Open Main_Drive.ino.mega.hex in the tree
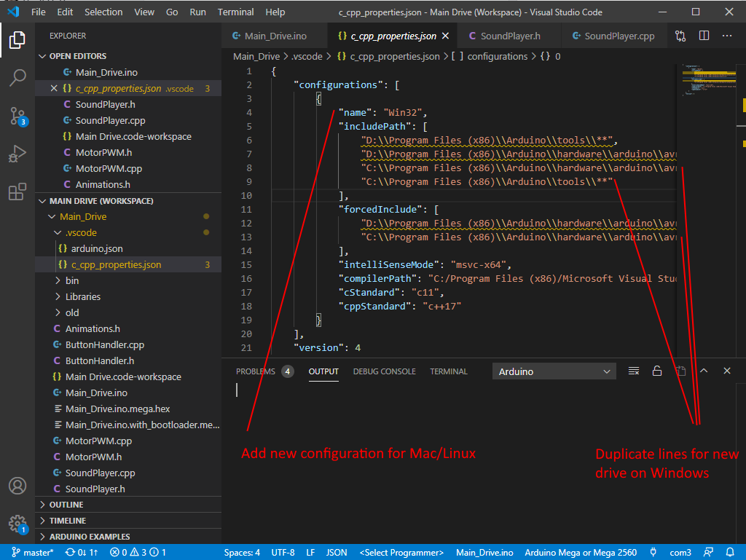Screen dimensions: 746x560 (x=128, y=409)
